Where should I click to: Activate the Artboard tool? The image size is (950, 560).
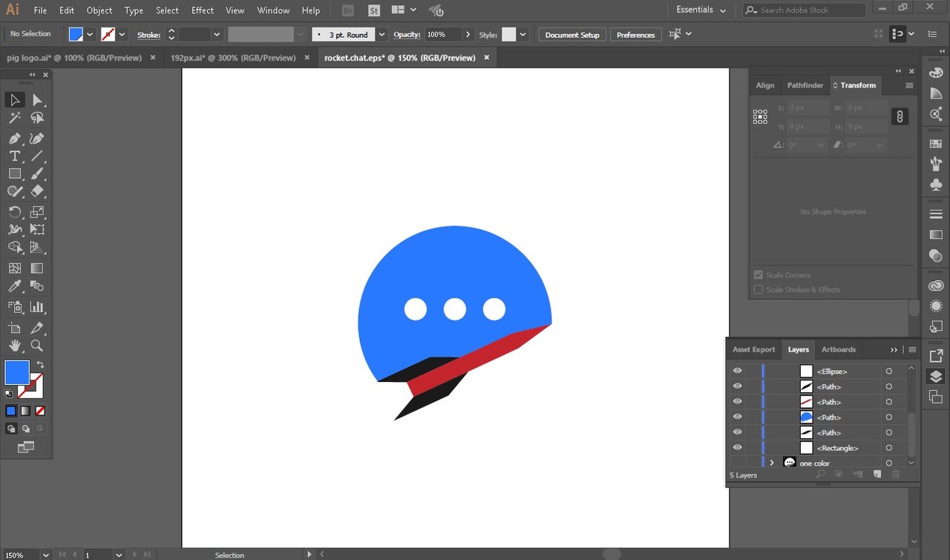[x=15, y=329]
